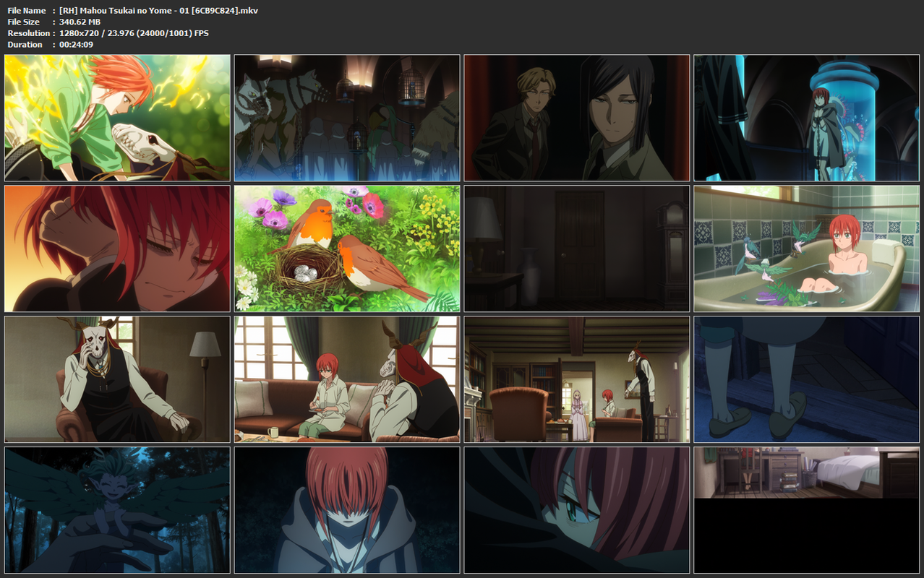This screenshot has width=924, height=578.
Task: Select thumbnail of wide living room with bookshelves
Action: (577, 379)
